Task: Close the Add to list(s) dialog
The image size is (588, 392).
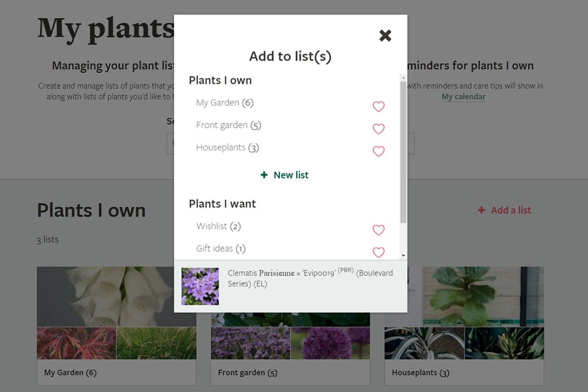Action: tap(385, 36)
